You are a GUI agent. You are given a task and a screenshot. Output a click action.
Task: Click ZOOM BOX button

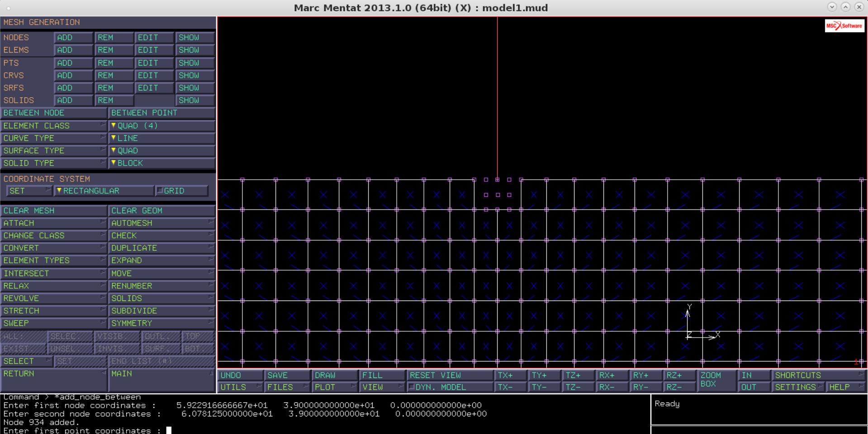pyautogui.click(x=716, y=381)
